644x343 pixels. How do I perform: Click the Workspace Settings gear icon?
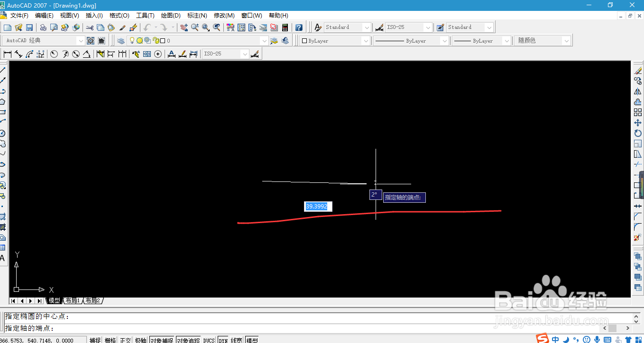[x=91, y=41]
